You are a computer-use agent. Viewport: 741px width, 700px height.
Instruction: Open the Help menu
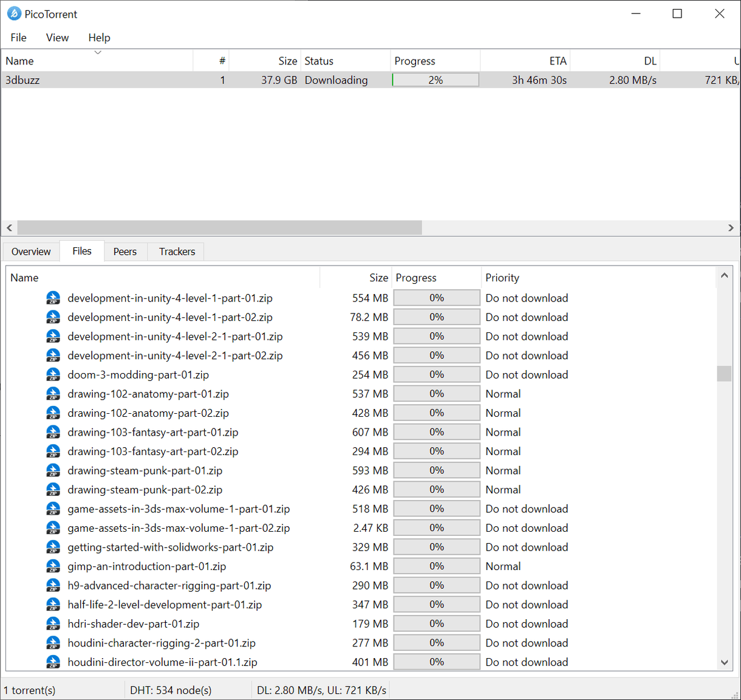[99, 38]
